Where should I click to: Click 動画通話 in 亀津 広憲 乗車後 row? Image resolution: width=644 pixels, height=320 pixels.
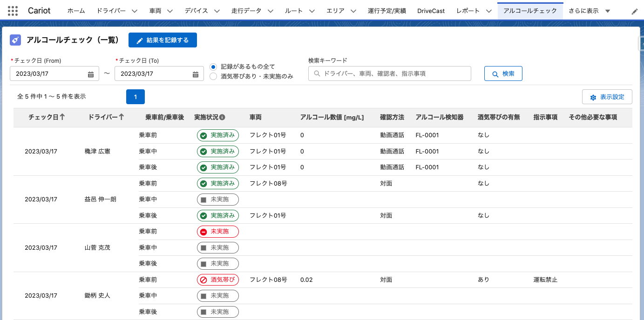tap(392, 167)
